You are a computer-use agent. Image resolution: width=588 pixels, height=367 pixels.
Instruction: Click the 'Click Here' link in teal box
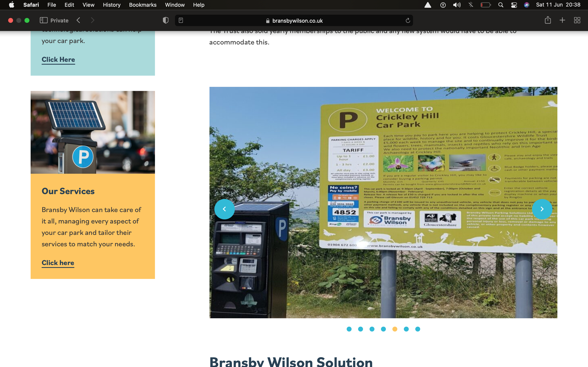click(58, 60)
